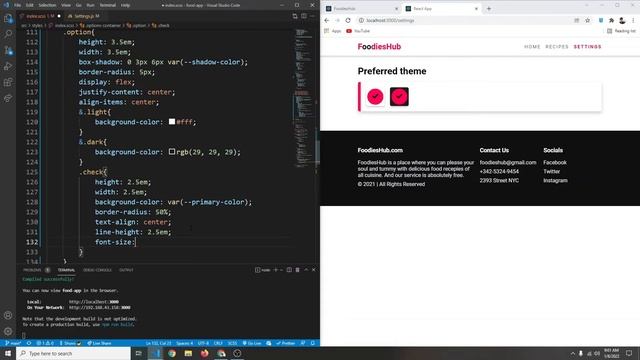Viewport: 640px width, 360px height.
Task: Bookmark this page with the star icon
Action: coord(587,20)
